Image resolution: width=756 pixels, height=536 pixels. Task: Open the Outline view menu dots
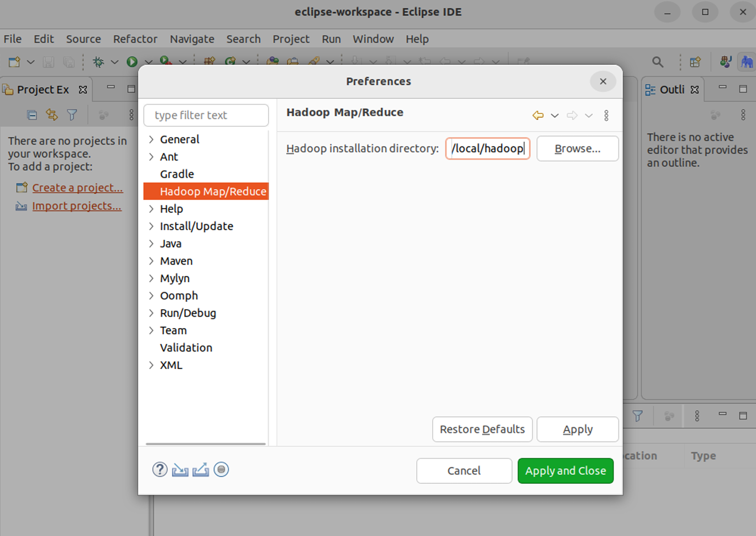[x=743, y=115]
